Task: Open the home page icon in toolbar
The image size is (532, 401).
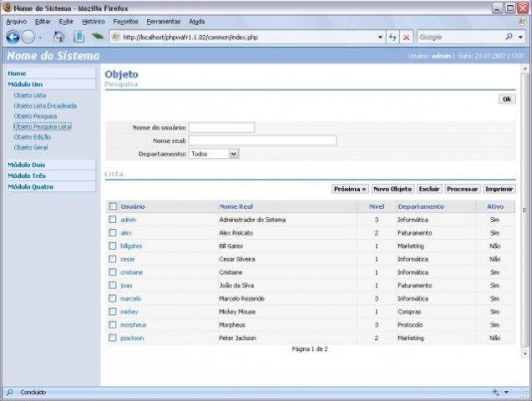Action: pyautogui.click(x=59, y=37)
